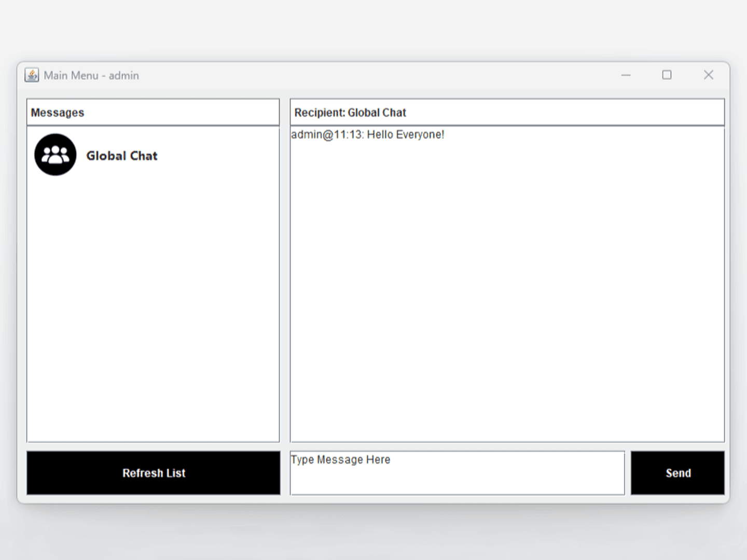Screen dimensions: 747x560
Task: Click the Recipient: Global Chat header
Action: 350,113
